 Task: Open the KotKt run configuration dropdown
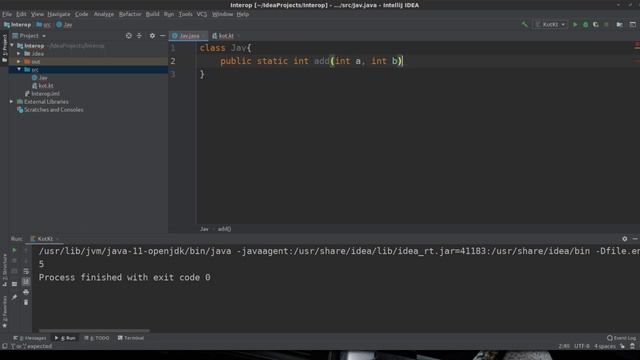pyautogui.click(x=550, y=24)
